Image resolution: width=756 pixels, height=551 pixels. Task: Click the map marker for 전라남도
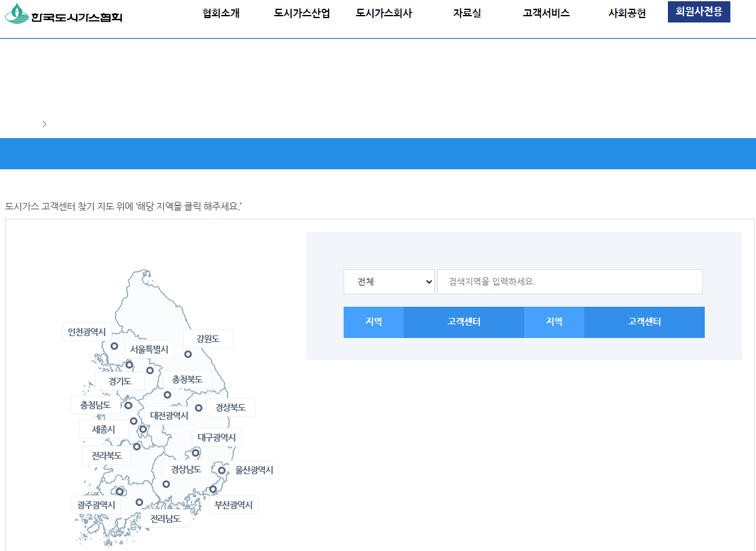pyautogui.click(x=139, y=502)
